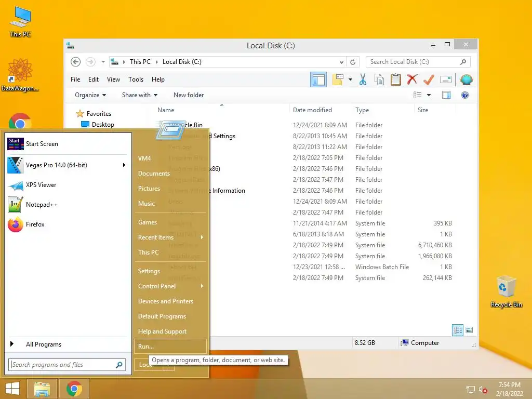Toggle the navigation pane toolbar icon
Image resolution: width=532 pixels, height=399 pixels.
point(318,79)
